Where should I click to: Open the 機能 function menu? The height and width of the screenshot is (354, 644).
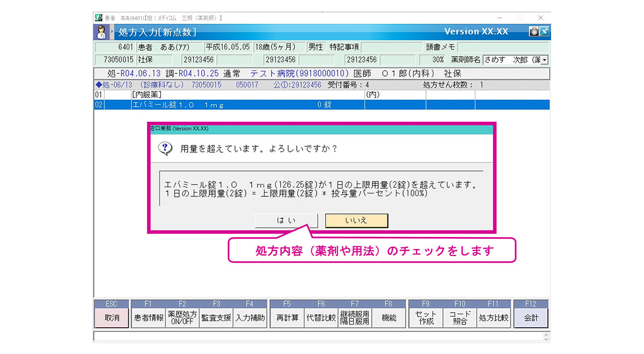pos(389,318)
